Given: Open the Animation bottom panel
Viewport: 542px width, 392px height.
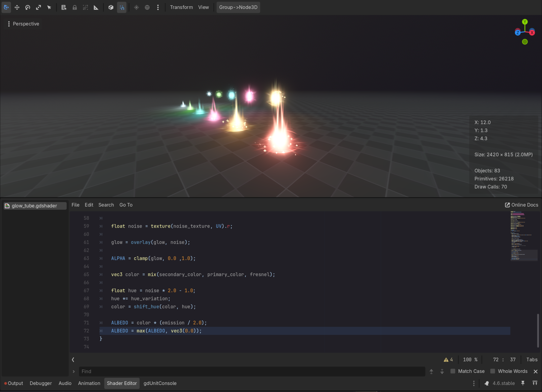Looking at the screenshot, I should click(89, 383).
